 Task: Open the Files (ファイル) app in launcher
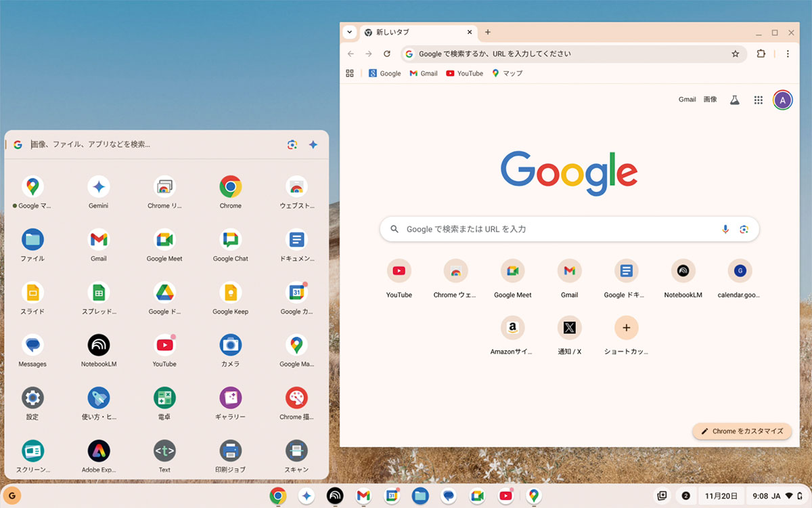32,240
